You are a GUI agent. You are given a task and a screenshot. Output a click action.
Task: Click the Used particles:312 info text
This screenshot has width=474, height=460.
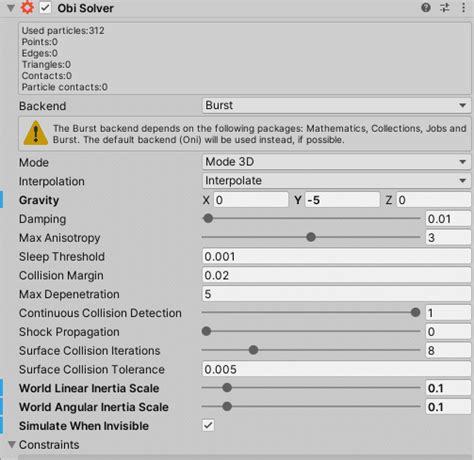pos(63,31)
